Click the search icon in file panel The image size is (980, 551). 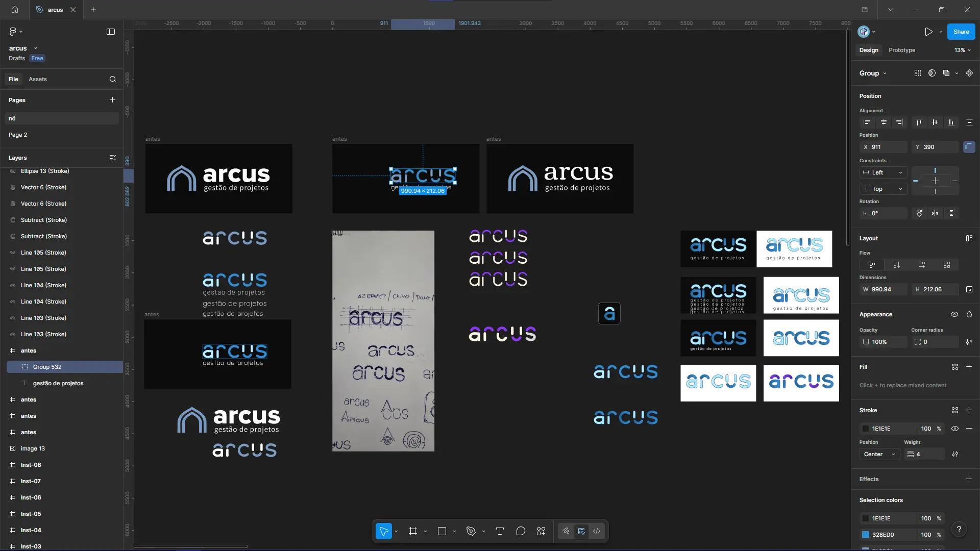(x=113, y=79)
